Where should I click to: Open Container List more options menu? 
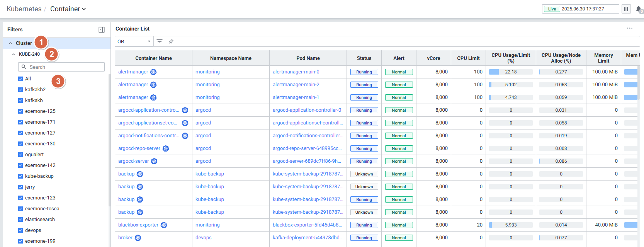630,29
